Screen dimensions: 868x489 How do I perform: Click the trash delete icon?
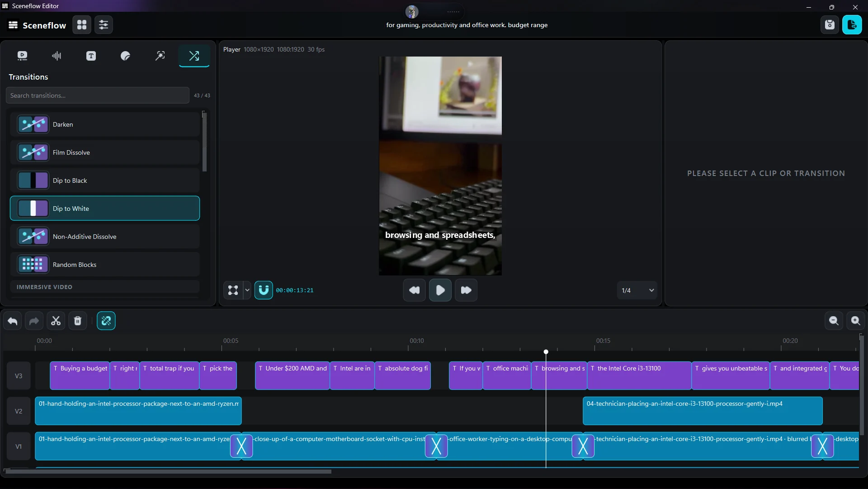click(x=78, y=321)
